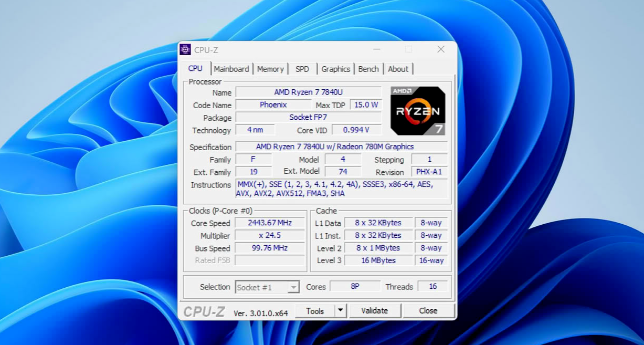Image resolution: width=644 pixels, height=345 pixels.
Task: Click the Specification field text
Action: [342, 147]
